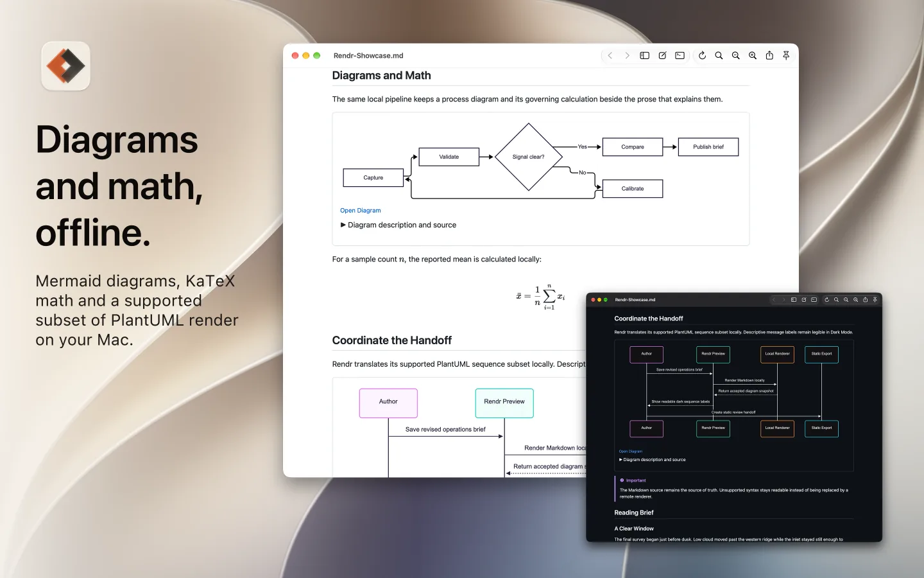The width and height of the screenshot is (924, 578).
Task: Toggle the sidebar in the light window
Action: pos(645,56)
